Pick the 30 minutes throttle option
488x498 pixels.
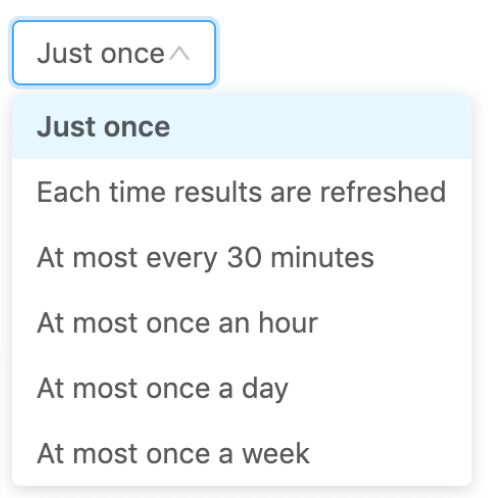coord(242,257)
